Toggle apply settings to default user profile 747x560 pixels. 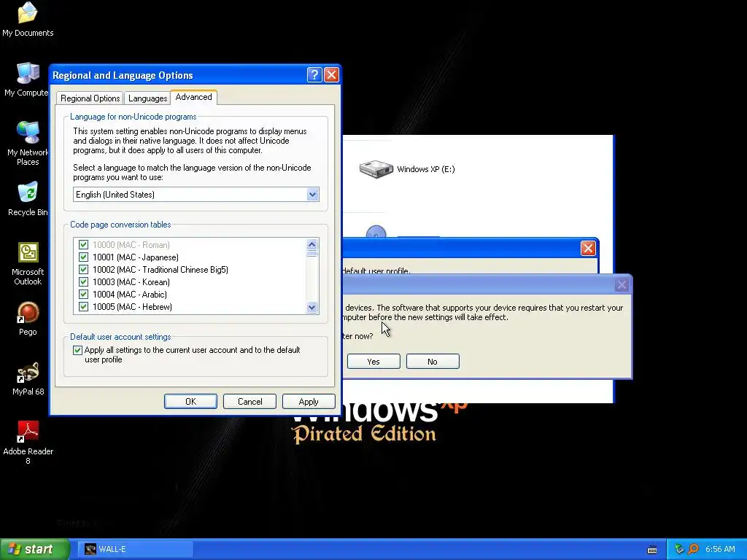click(x=77, y=351)
